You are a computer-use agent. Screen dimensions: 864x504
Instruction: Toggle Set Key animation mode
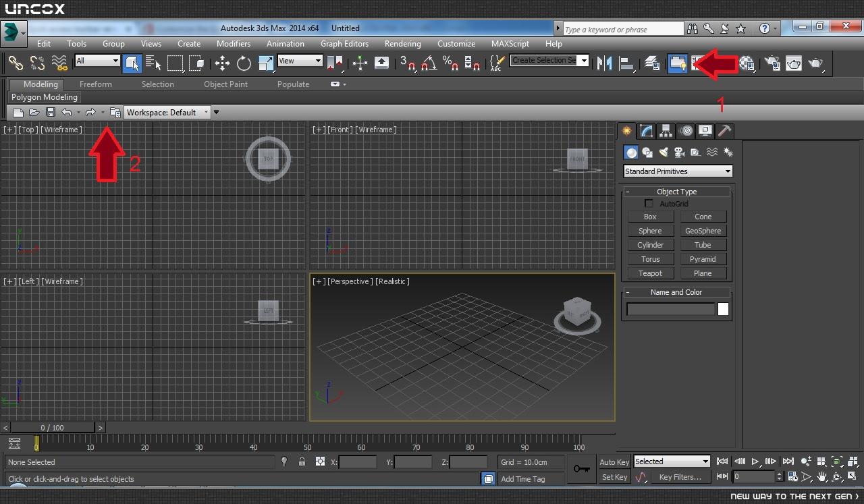[614, 477]
